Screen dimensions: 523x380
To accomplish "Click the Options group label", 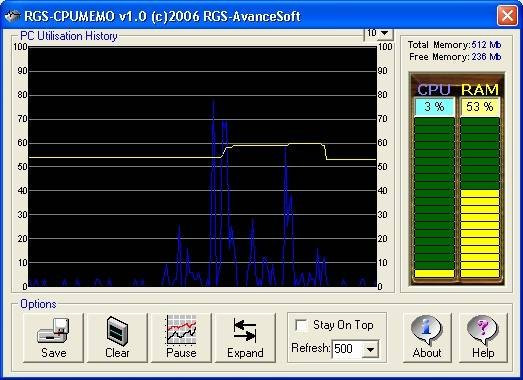I will pyautogui.click(x=38, y=304).
